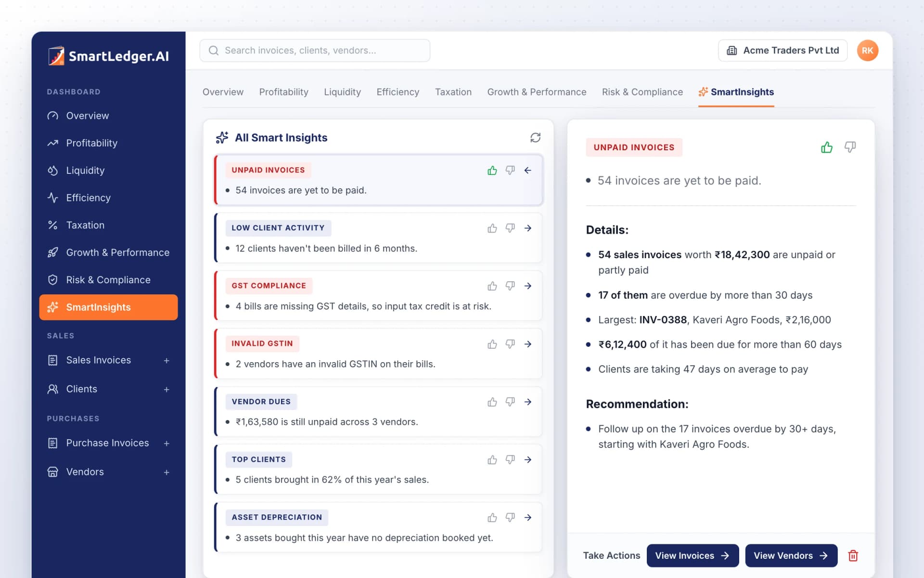Open Profitability in the sidebar
The height and width of the screenshot is (578, 924).
(x=108, y=143)
